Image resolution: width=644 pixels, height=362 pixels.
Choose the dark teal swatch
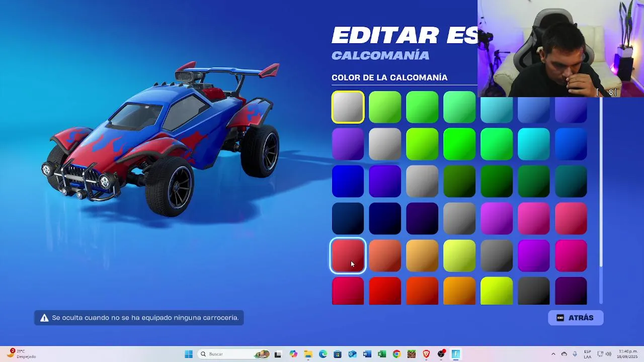click(571, 182)
